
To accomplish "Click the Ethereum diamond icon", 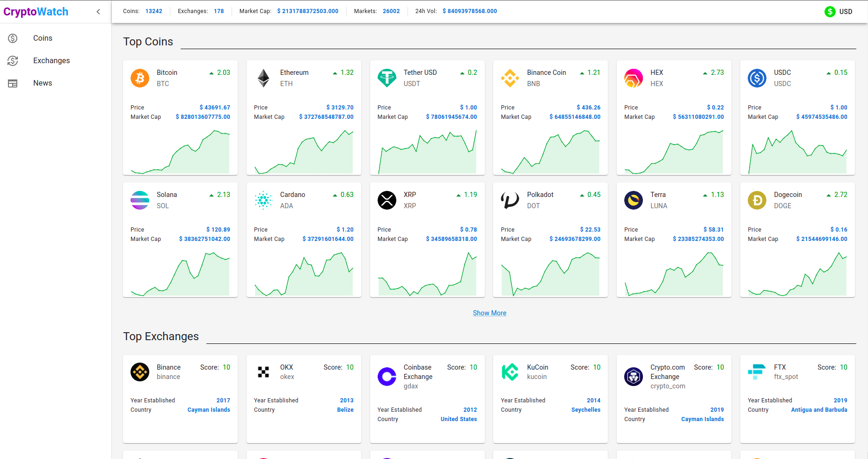I will tap(263, 78).
